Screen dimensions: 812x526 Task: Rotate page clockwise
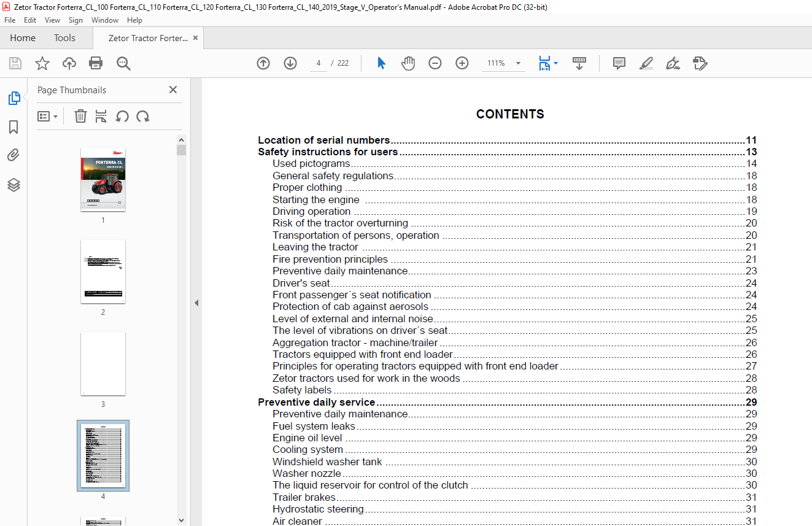(143, 116)
